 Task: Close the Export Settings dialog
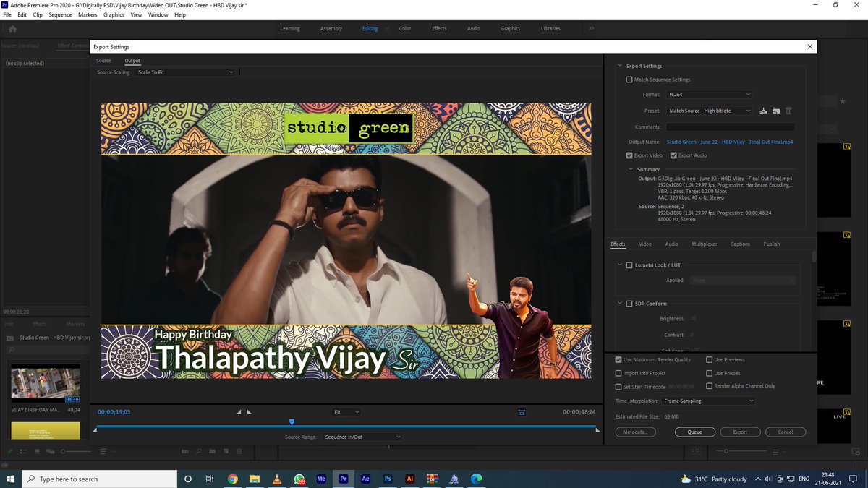coord(809,47)
